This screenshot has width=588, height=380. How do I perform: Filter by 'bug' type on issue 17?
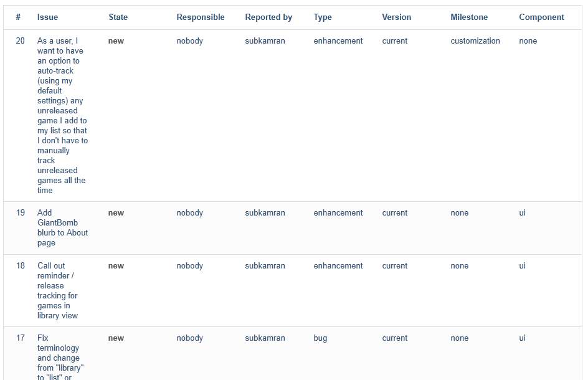pos(320,338)
